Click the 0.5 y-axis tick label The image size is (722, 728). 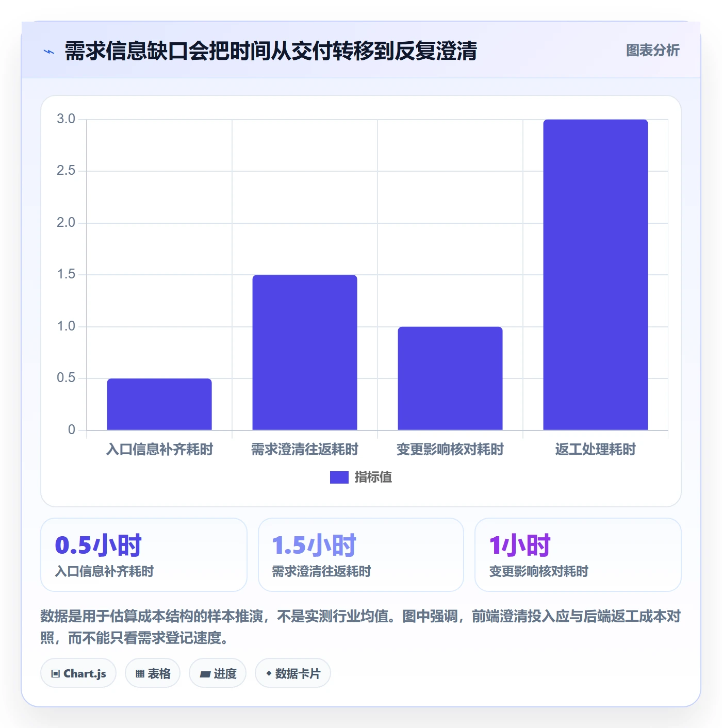click(x=66, y=378)
